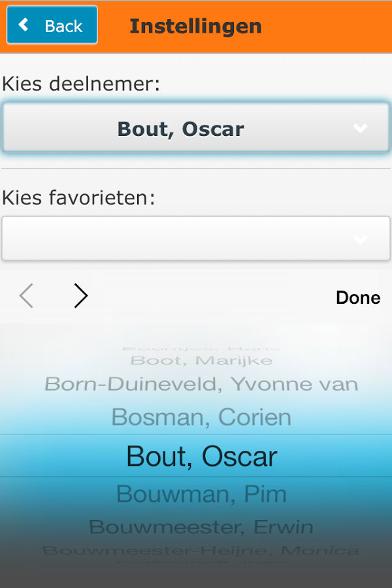Viewport: 392px width, 588px height.
Task: Select Bouwman, Pim in the picker
Action: click(x=201, y=495)
